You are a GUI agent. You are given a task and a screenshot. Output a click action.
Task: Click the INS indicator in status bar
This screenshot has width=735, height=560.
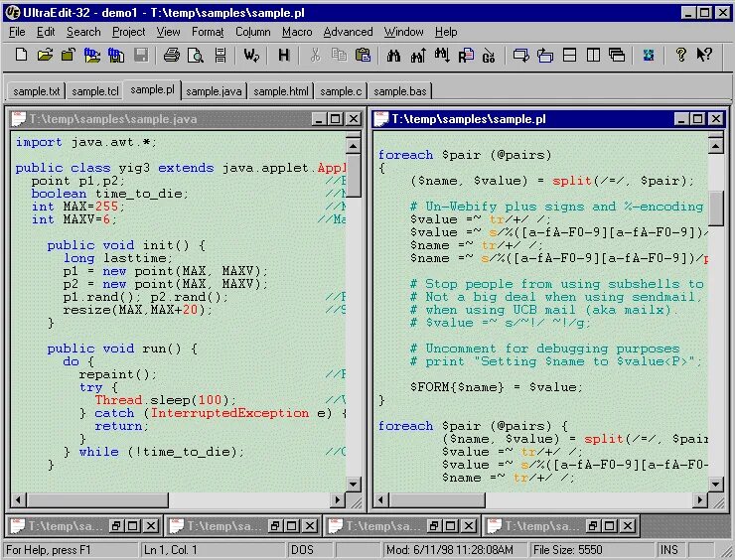tap(668, 550)
